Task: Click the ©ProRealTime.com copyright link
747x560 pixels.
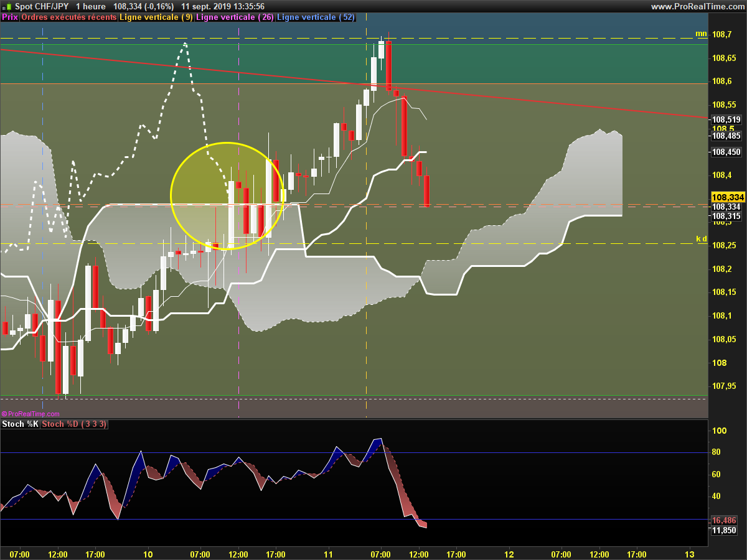Action: pos(31,414)
